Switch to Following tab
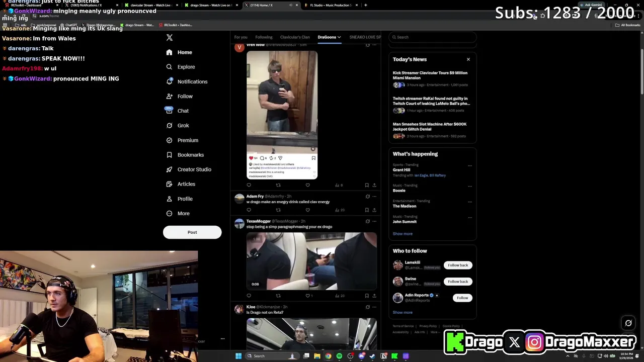Screen dimensions: 644x362 tap(264, 37)
